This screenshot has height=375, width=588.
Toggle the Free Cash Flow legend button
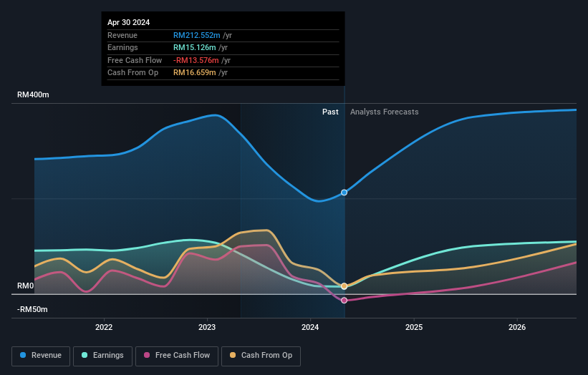tap(177, 356)
